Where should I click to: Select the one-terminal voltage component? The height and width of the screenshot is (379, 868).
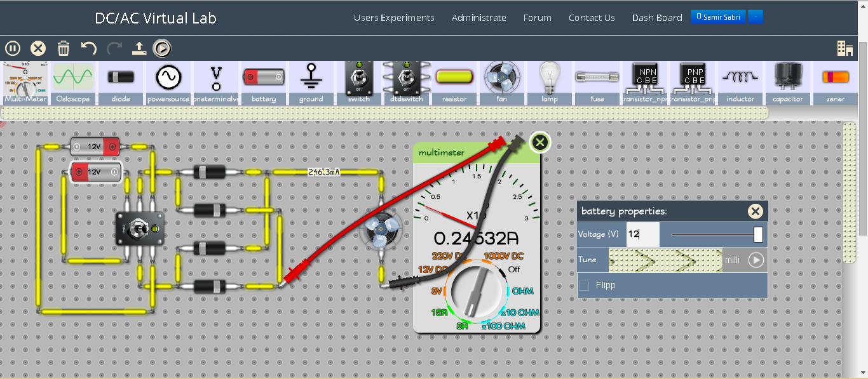[x=216, y=83]
